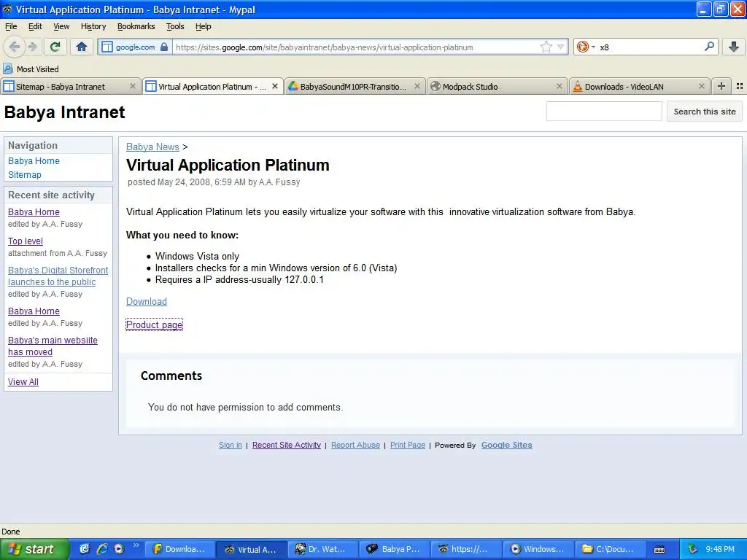Open the list all tabs button
This screenshot has height=560, width=747.
click(740, 86)
